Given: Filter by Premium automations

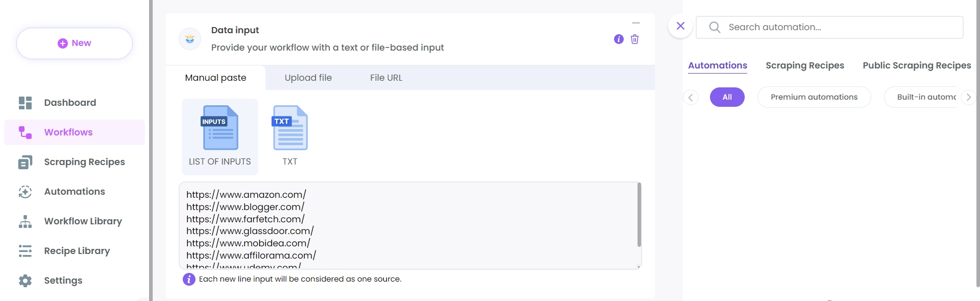Looking at the screenshot, I should click(814, 97).
